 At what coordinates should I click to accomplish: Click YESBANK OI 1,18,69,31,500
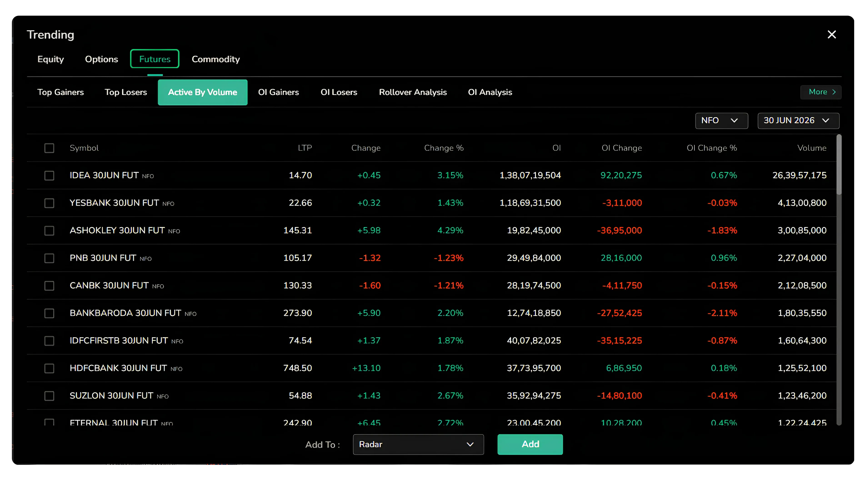click(530, 203)
